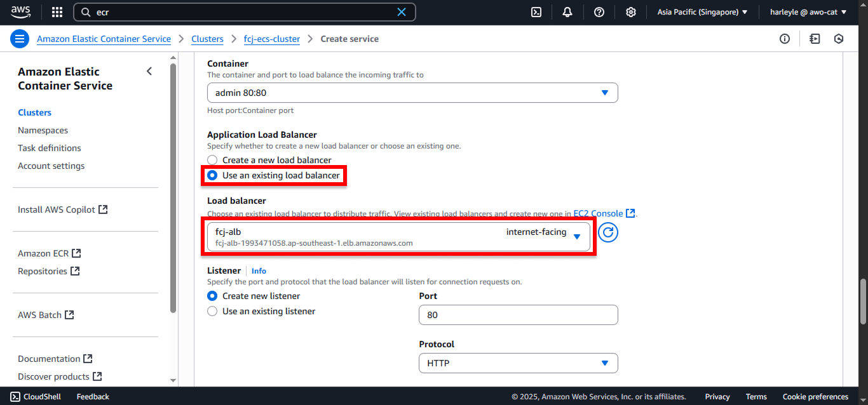The image size is (868, 405).
Task: Open the Asia Pacific (Singapore) region menu
Action: click(703, 12)
